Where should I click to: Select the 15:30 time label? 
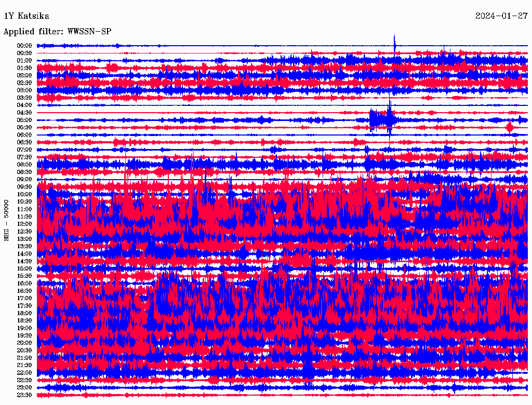click(24, 276)
